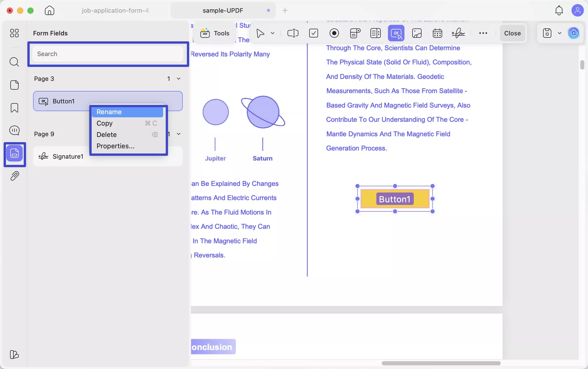Image resolution: width=588 pixels, height=369 pixels.
Task: Select the date field calendar tool
Action: pos(437,33)
